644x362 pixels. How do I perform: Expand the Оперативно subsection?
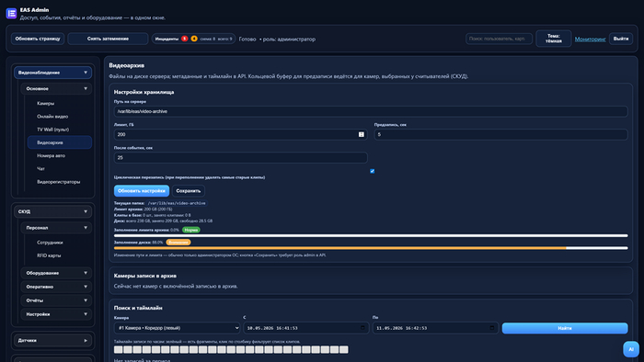tap(56, 287)
